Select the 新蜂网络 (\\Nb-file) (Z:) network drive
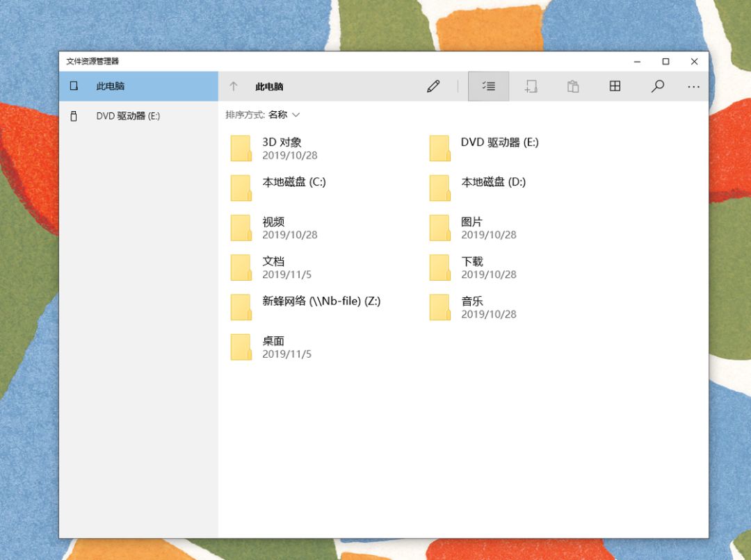 pyautogui.click(x=321, y=307)
